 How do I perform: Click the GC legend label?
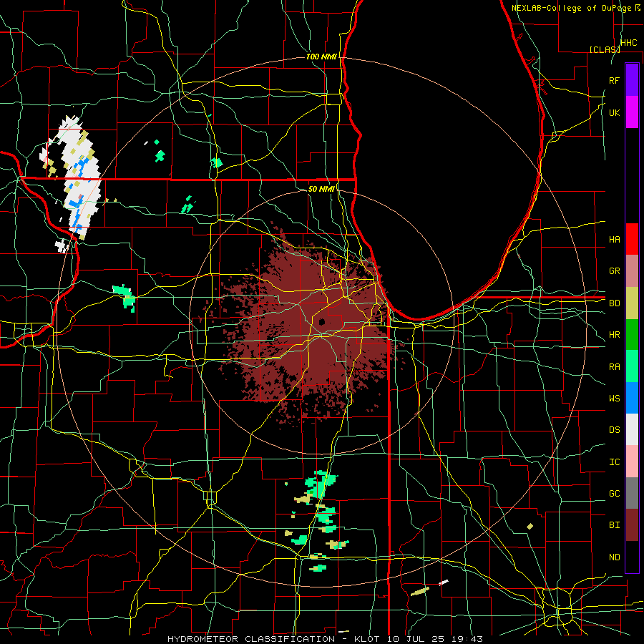tap(614, 494)
